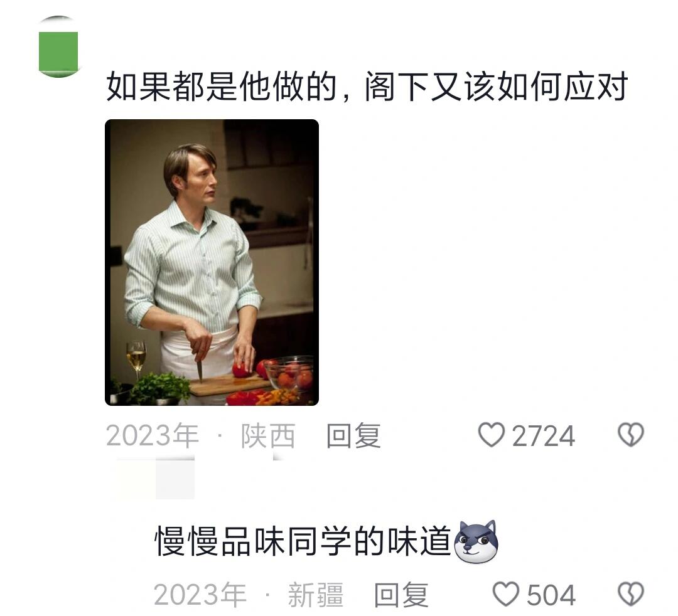Like the reply with 504 likes

point(506,594)
